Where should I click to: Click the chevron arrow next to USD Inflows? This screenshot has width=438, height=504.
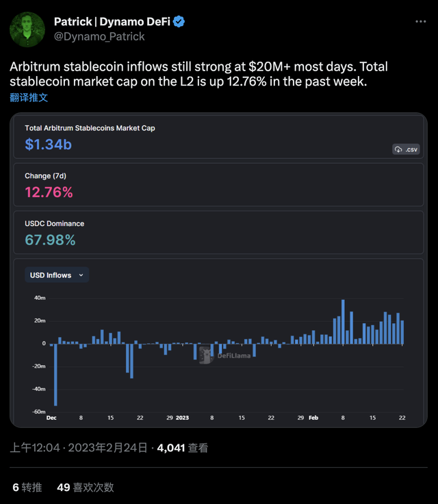tap(81, 275)
